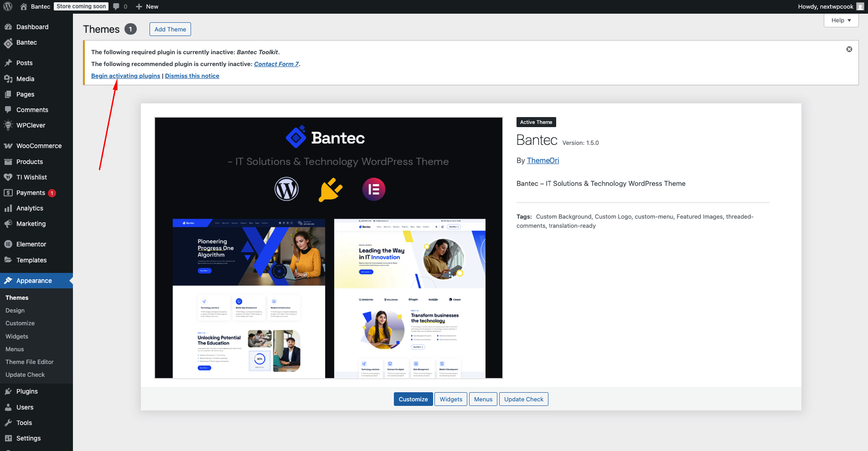Open the WooCommerce menu icon in sidebar

(x=8, y=146)
